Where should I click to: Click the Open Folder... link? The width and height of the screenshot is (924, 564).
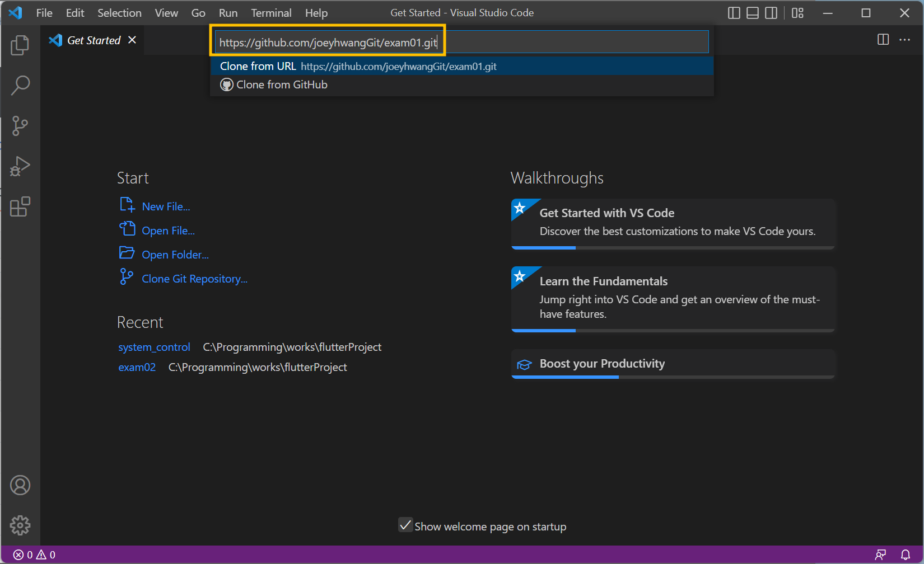(175, 255)
